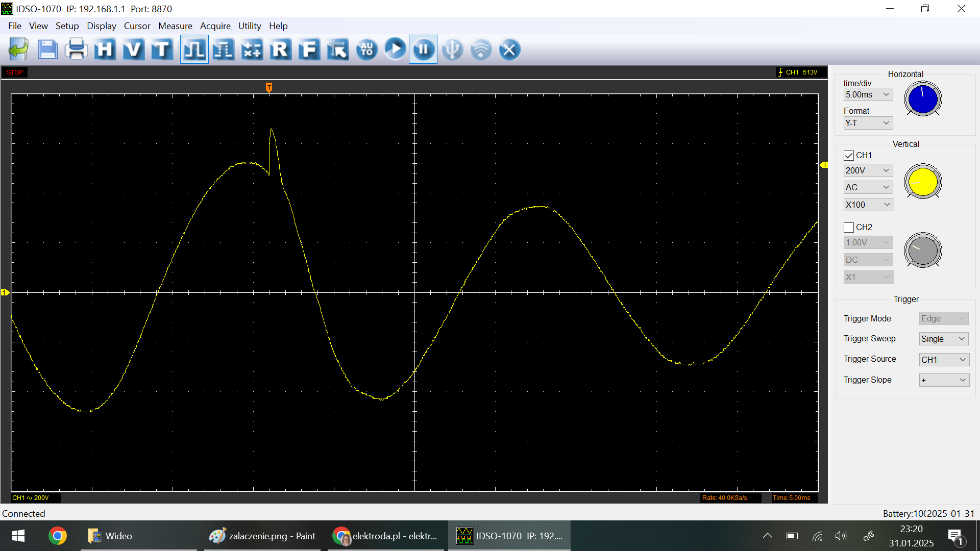Screen dimensions: 980x551
Task: Switch to elektroda.pl Chrome taskbar window
Action: [x=386, y=536]
